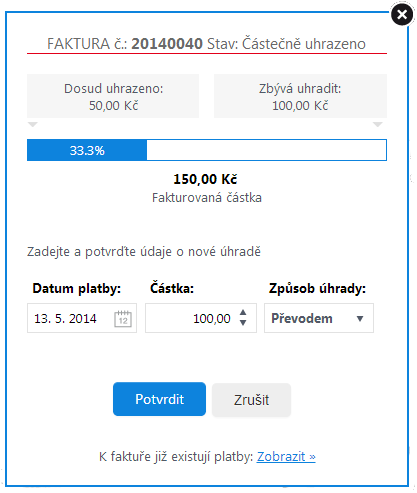Click the filled 33.3% progress bar segment
This screenshot has width=417, height=493.
(x=87, y=150)
